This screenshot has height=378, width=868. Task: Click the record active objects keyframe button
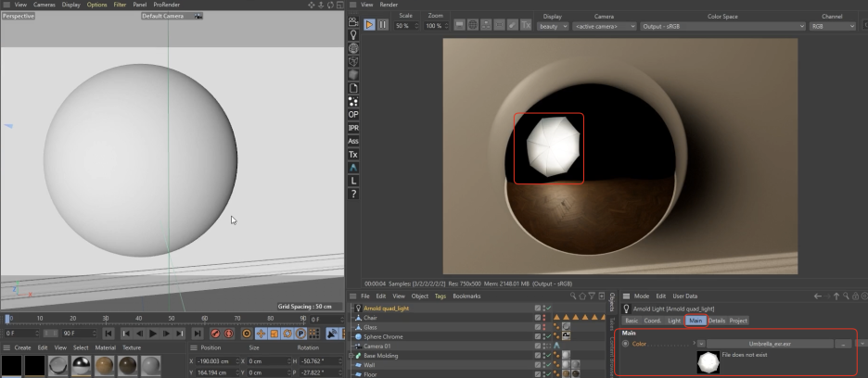pyautogui.click(x=215, y=334)
